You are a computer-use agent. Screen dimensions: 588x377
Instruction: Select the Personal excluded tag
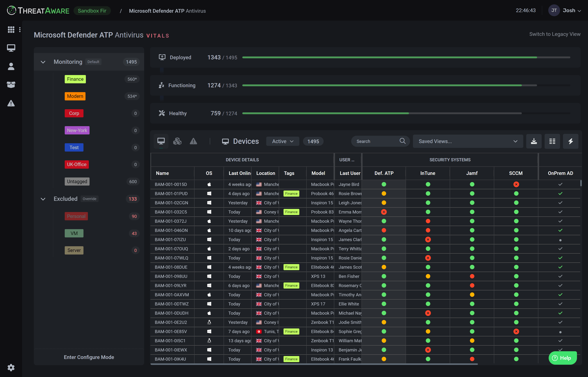click(x=76, y=216)
